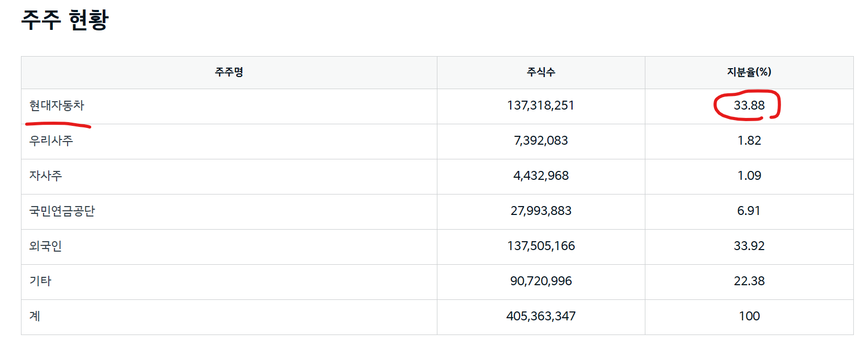This screenshot has height=356, width=868.
Task: Select the 4,432,968 share count
Action: pos(541,176)
